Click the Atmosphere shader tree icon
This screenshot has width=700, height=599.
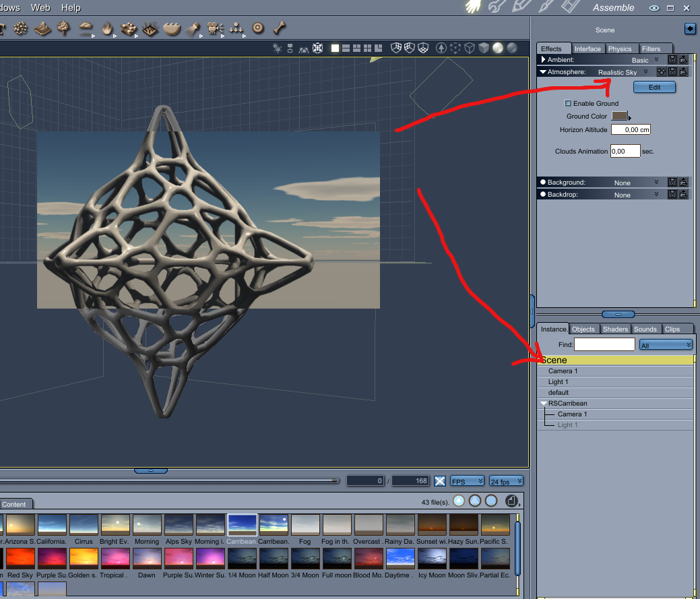(661, 71)
